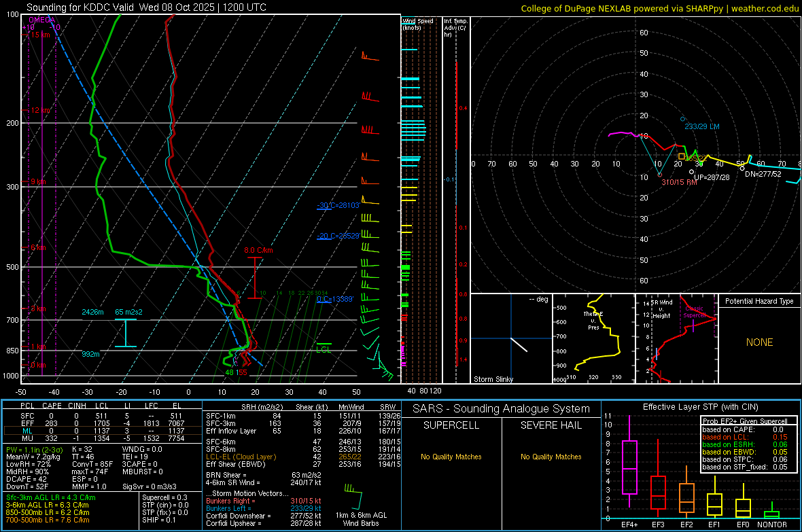The width and height of the screenshot is (802, 532).
Task: Click the Storm Slinky white line plot
Action: [x=519, y=344]
